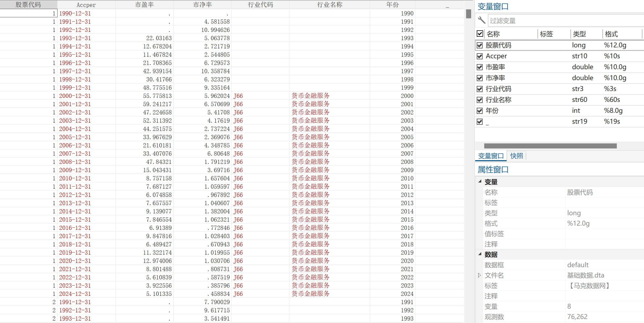
Task: Sort variables by 类型 column header
Action: click(x=579, y=34)
